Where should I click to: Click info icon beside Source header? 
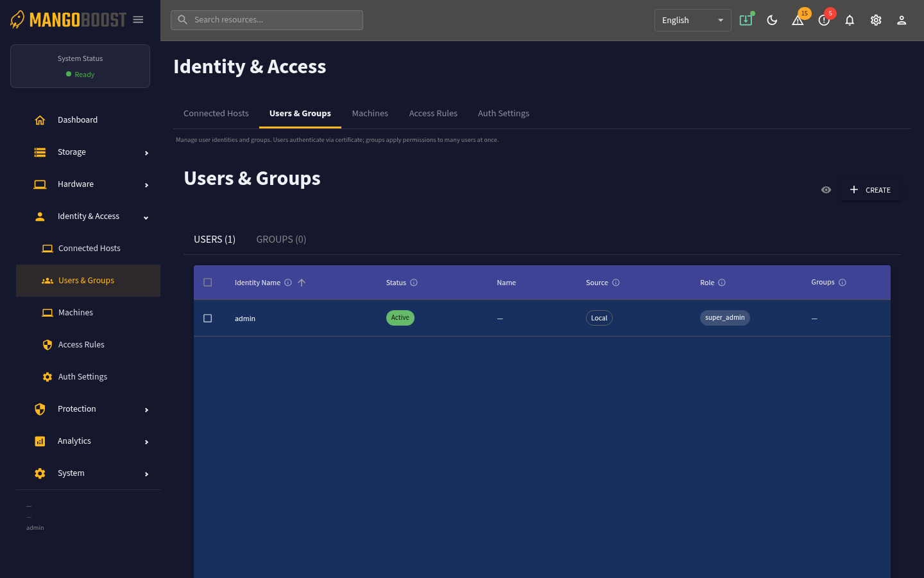coord(616,283)
